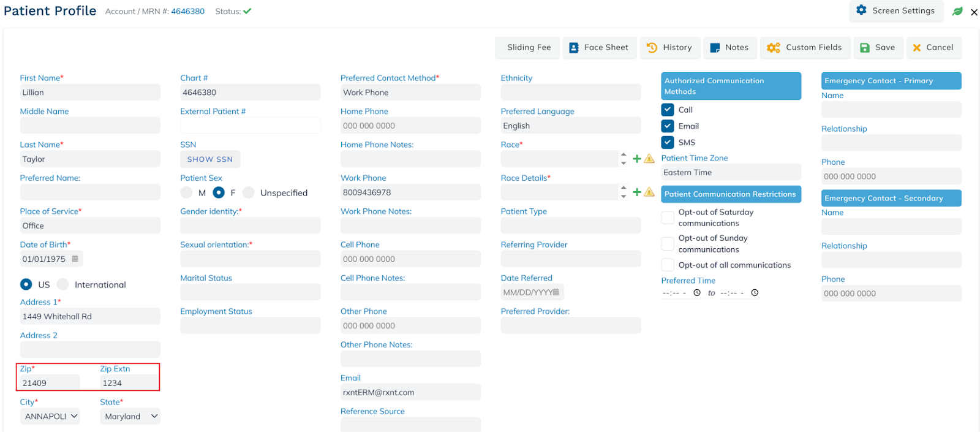Image resolution: width=980 pixels, height=432 pixels.
Task: Open Date Referred calendar icon
Action: tap(556, 292)
